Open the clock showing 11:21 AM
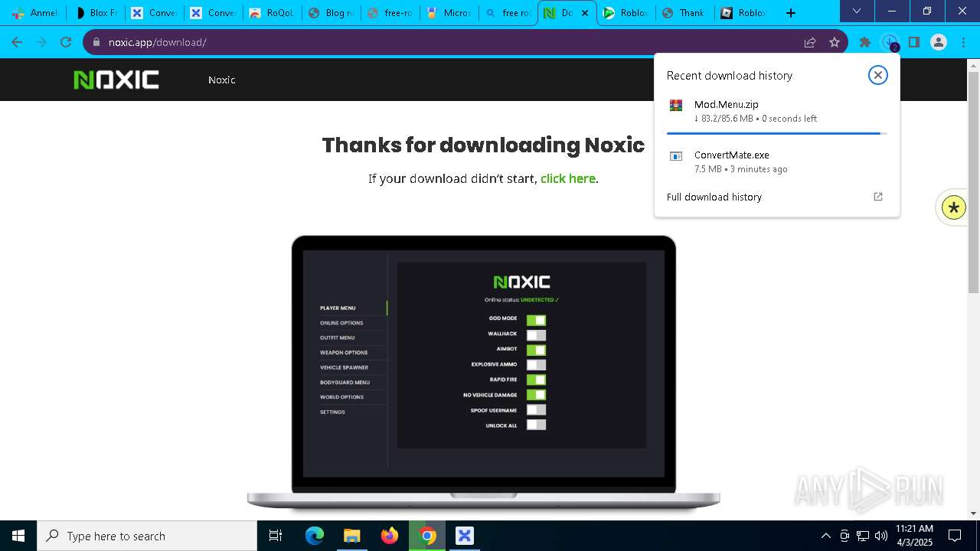Screen dimensions: 980x551 click(914, 536)
